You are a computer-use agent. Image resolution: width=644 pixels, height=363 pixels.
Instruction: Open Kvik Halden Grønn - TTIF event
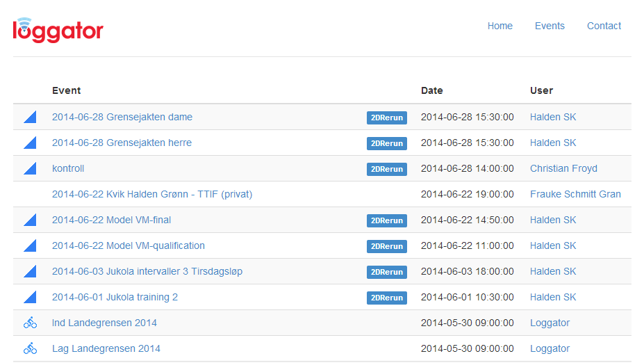(152, 194)
